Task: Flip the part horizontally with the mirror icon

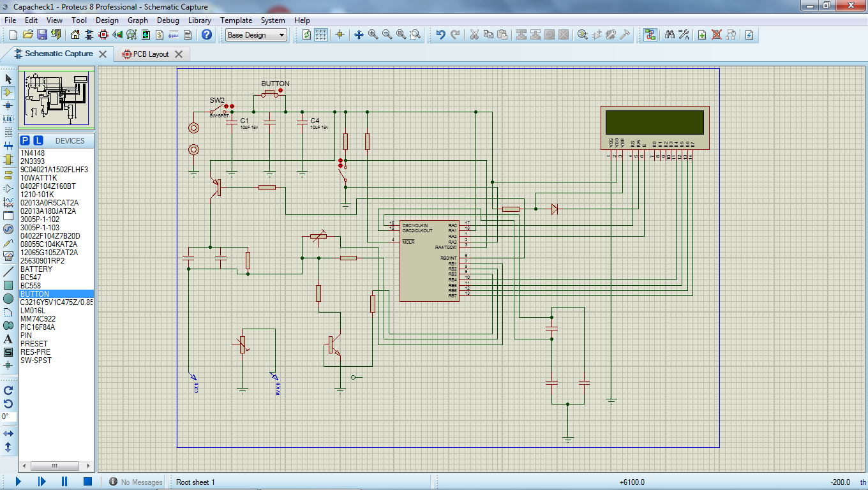Action: [8, 434]
